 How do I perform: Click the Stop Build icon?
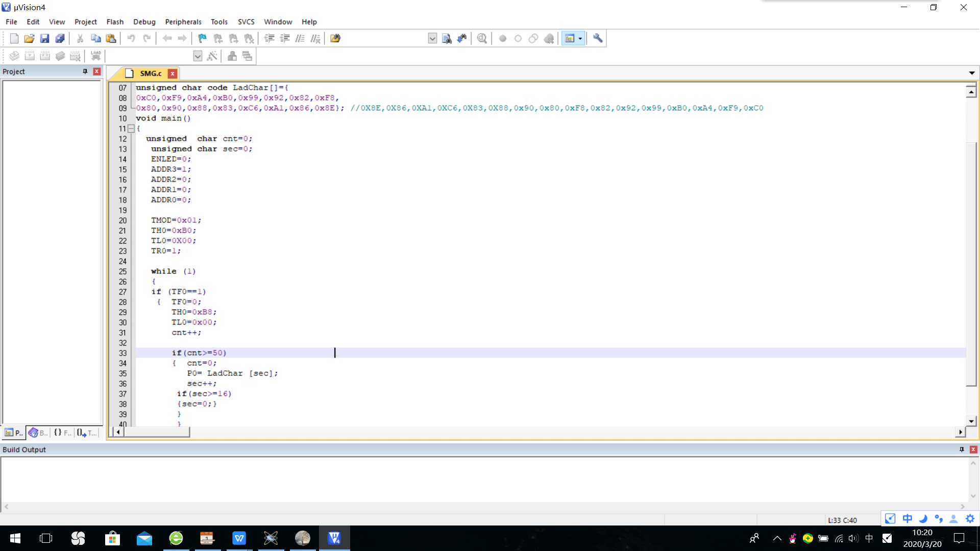[76, 56]
